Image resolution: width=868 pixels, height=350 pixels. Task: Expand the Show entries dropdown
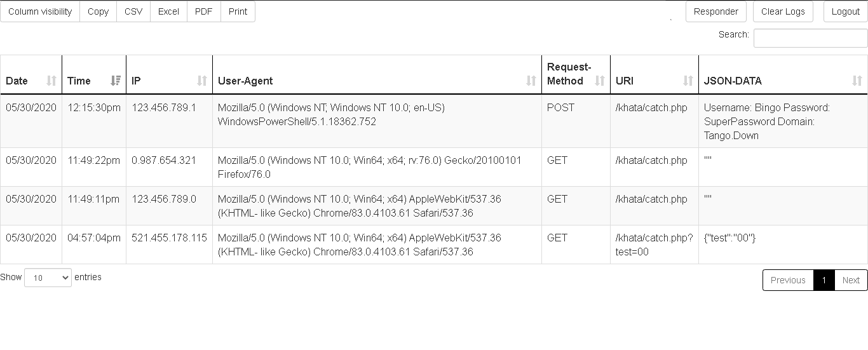[x=48, y=278]
